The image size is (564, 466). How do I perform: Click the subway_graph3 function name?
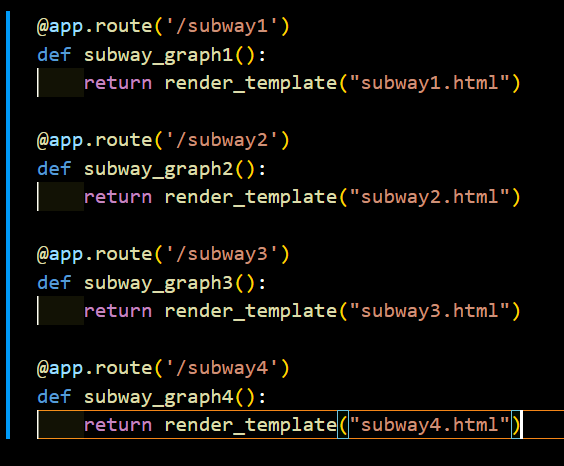(159, 283)
